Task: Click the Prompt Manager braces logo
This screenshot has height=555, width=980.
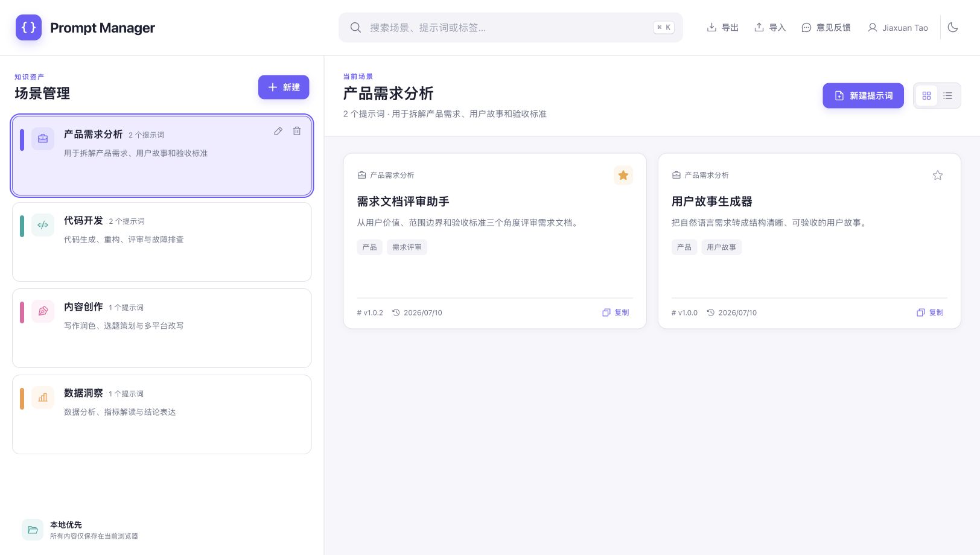Action: coord(28,27)
